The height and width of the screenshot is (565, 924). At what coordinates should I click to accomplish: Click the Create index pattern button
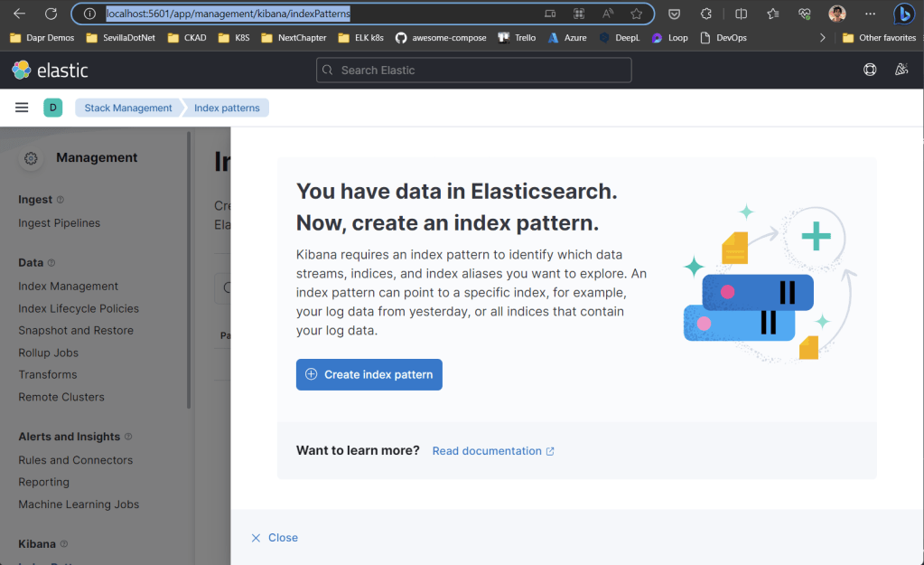pyautogui.click(x=369, y=374)
